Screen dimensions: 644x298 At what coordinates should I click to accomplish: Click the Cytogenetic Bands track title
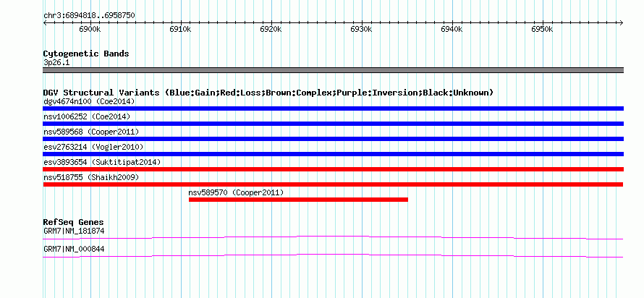pyautogui.click(x=86, y=54)
